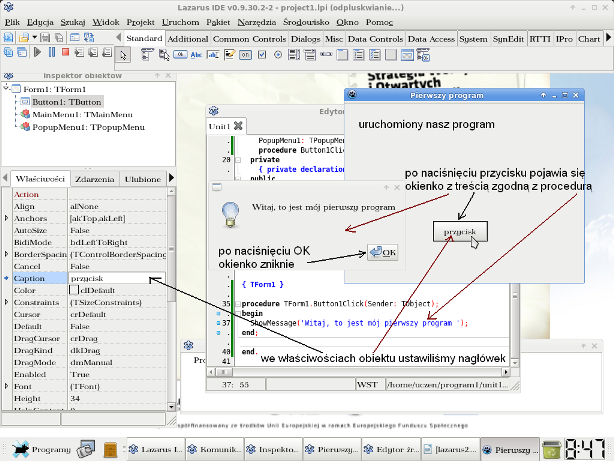Click the Toggle Form/Unit icon

(89, 38)
